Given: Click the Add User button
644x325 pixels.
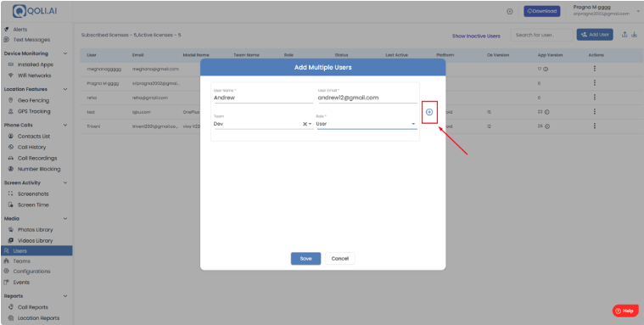Looking at the screenshot, I should tap(595, 35).
